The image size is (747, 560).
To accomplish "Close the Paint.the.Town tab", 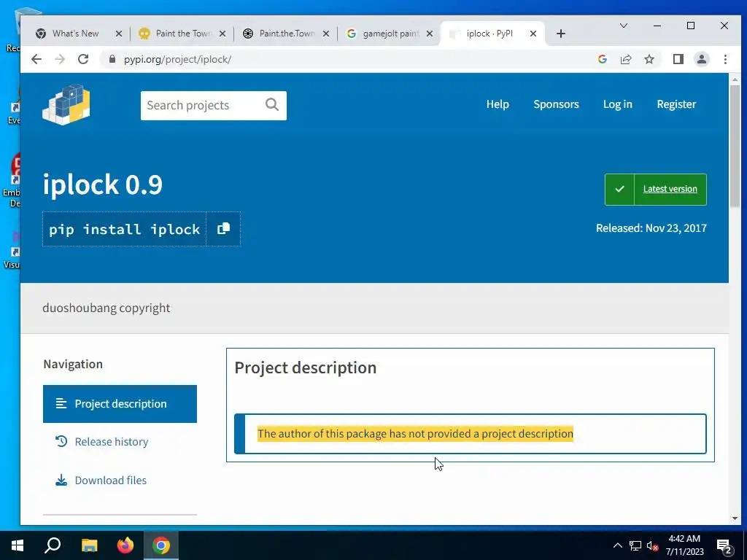I will pyautogui.click(x=326, y=34).
